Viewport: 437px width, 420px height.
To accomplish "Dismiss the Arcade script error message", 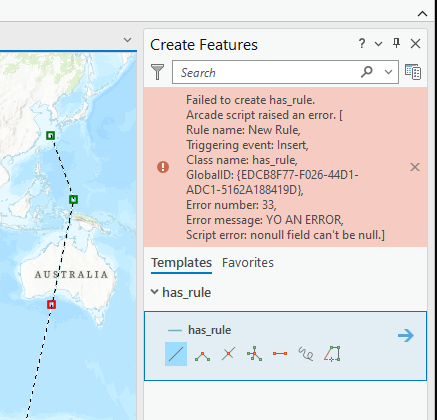I will point(415,167).
